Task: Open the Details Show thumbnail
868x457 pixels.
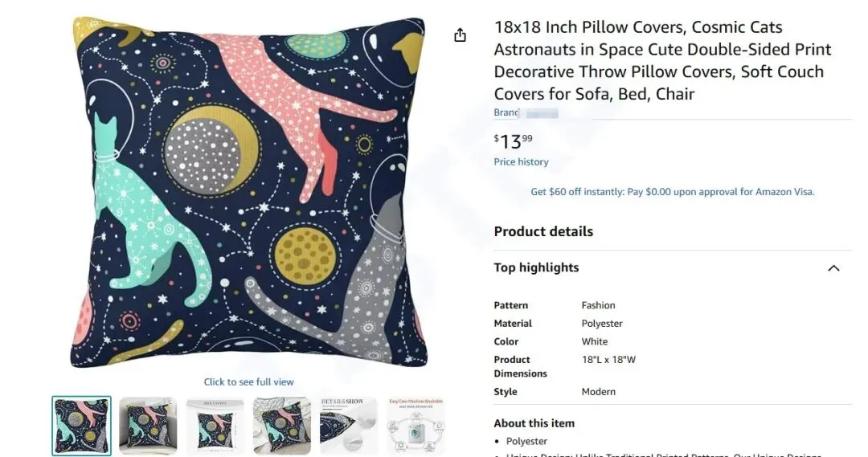Action: 349,426
